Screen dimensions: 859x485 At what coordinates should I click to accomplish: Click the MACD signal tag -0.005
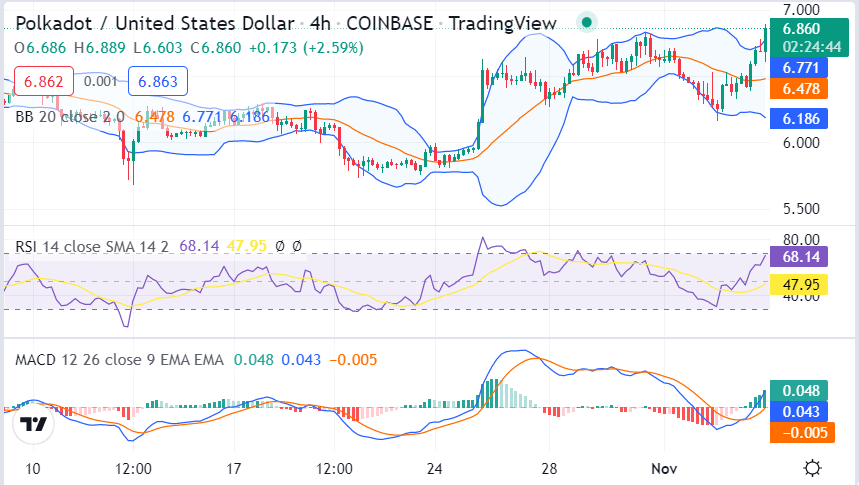click(x=803, y=432)
